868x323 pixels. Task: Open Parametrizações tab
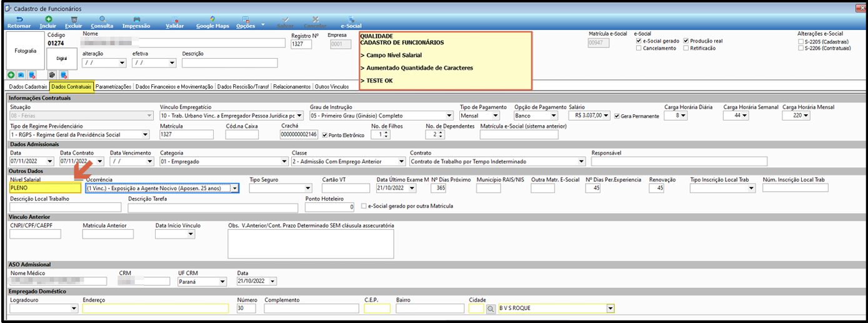point(114,86)
